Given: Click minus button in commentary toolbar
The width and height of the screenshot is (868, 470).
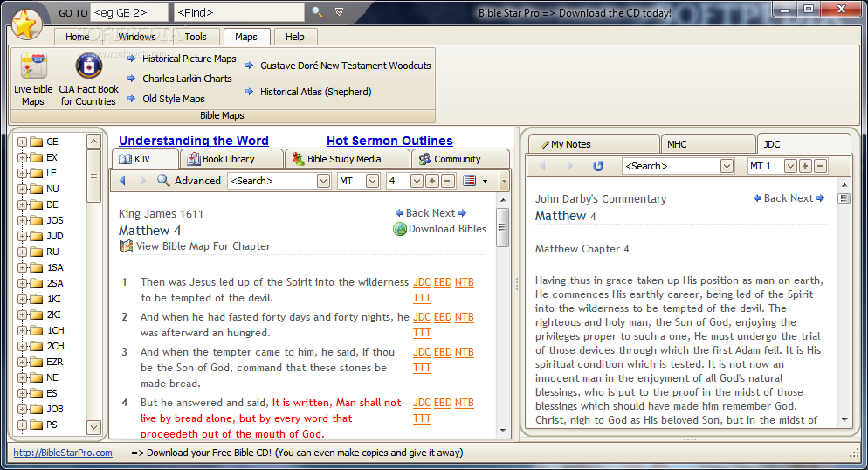Looking at the screenshot, I should coord(820,165).
